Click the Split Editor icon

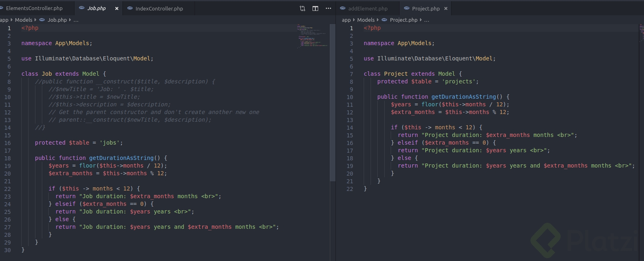point(315,8)
